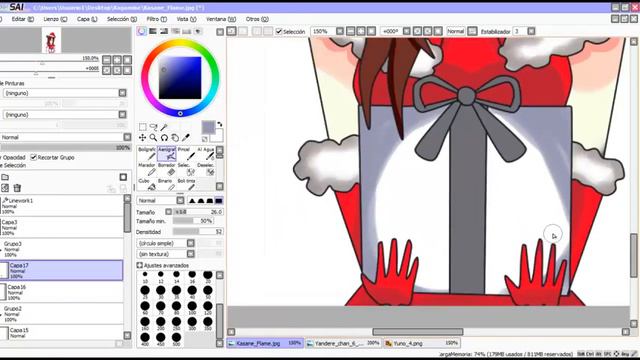This screenshot has height=360, width=640.
Task: Create a new layer folder
Action: click(5, 177)
